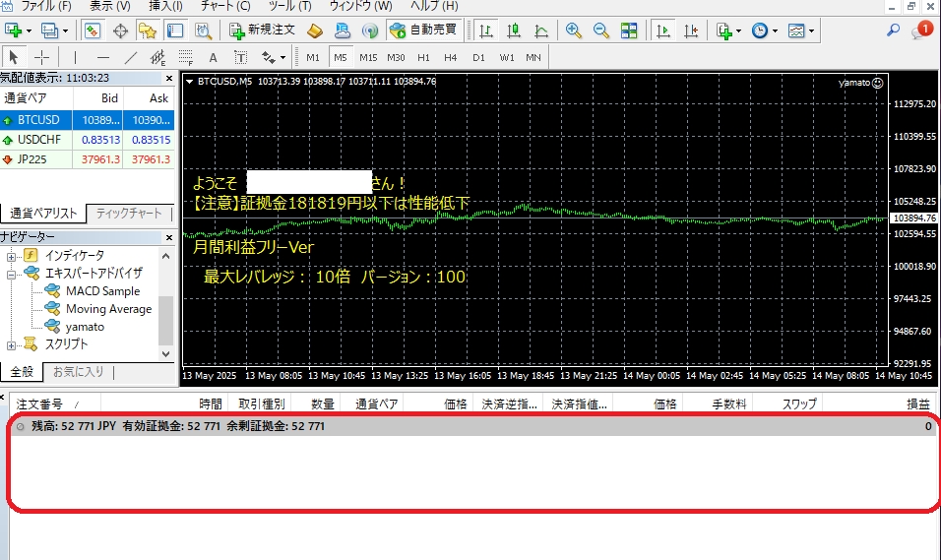Switch timeframe to M15
The width and height of the screenshot is (941, 560).
tap(368, 57)
